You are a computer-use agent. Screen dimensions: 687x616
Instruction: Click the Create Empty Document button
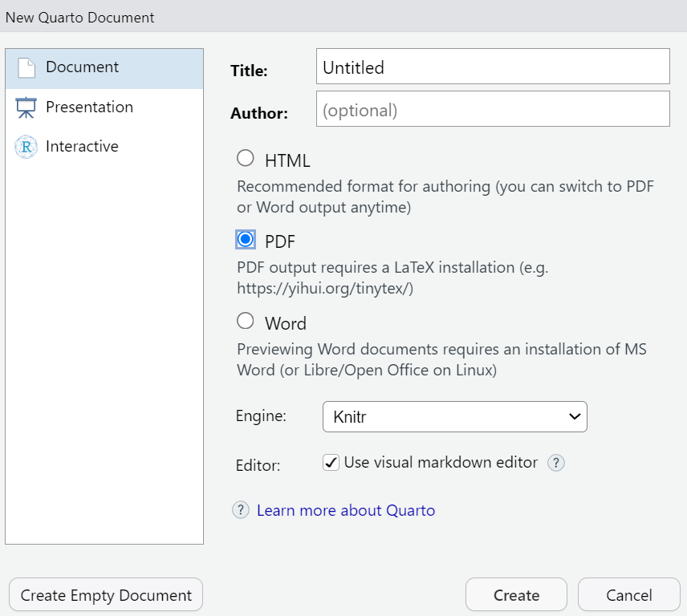pyautogui.click(x=106, y=595)
